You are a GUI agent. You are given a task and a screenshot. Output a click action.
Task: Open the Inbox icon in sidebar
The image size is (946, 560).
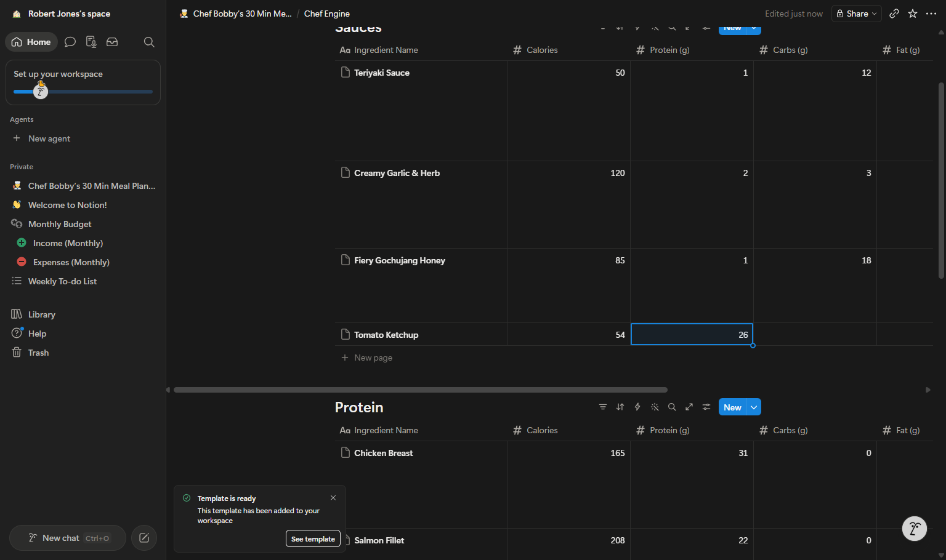(112, 42)
